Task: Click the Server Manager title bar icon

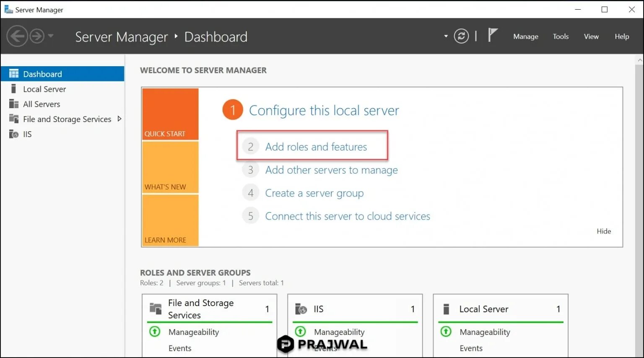Action: click(8, 9)
